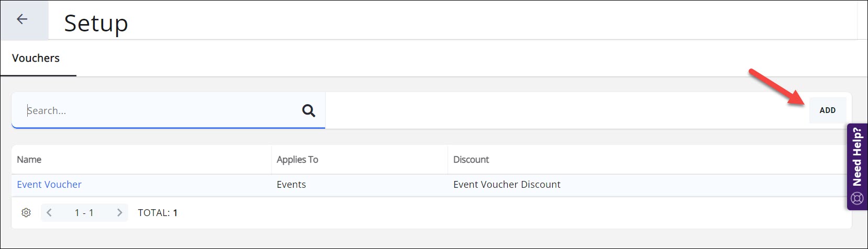868x249 pixels.
Task: Focus the Search text field
Action: (157, 110)
